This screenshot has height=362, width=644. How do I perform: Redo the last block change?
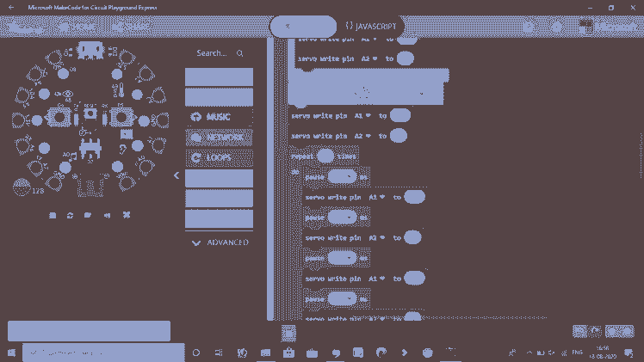pos(595,331)
